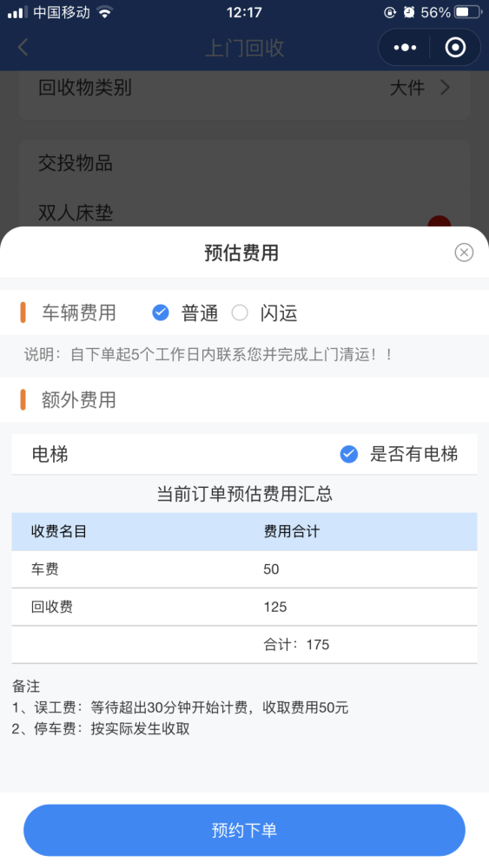Tap the red badge beside 双人床垫
Image resolution: width=489 pixels, height=868 pixels.
click(x=439, y=222)
